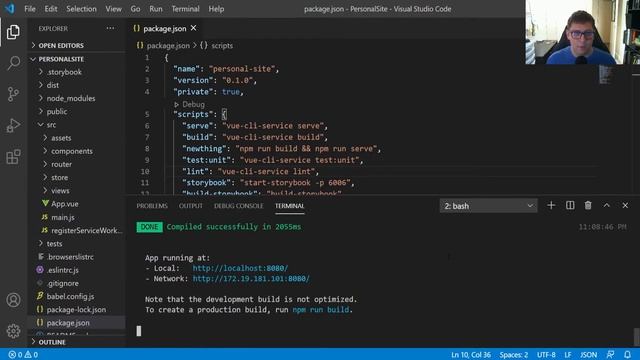Close the terminal panel
Screen dimensions: 640x360
(625, 205)
